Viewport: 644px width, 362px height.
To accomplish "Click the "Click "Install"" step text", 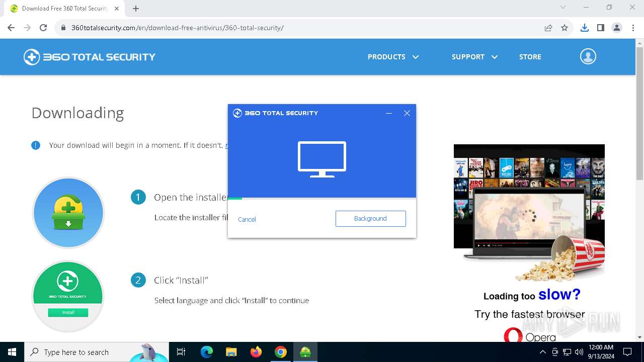I will tap(181, 280).
